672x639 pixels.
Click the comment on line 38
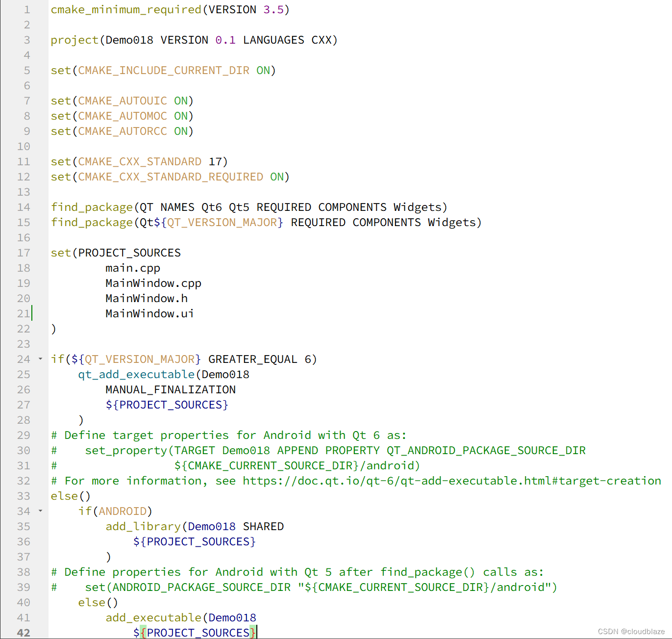pyautogui.click(x=298, y=572)
